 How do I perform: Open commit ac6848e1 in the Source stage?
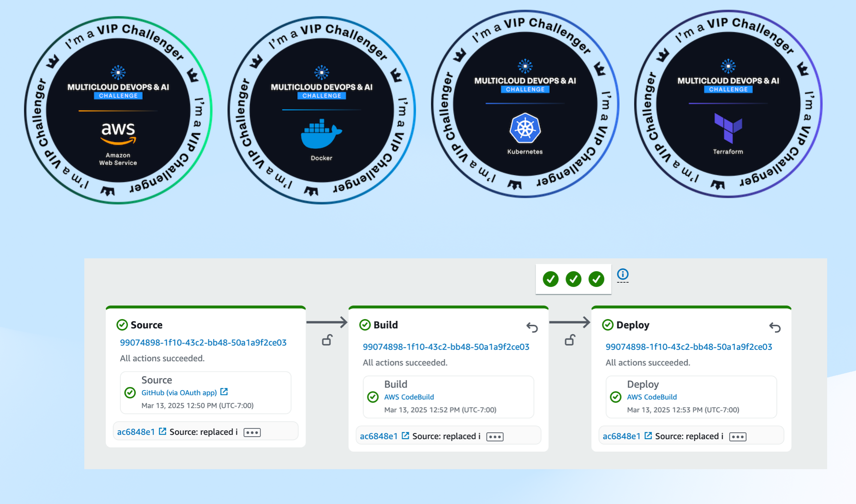click(136, 432)
